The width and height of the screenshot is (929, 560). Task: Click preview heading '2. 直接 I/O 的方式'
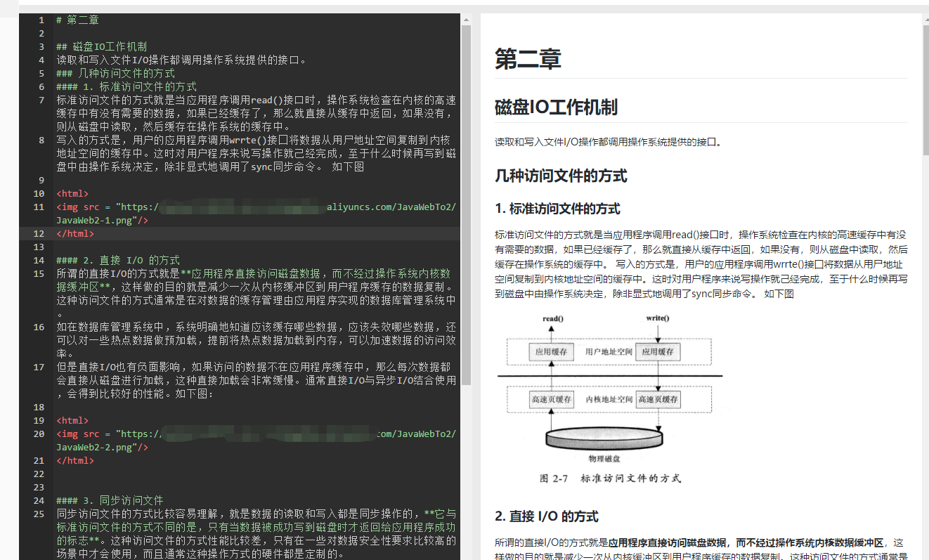click(547, 516)
